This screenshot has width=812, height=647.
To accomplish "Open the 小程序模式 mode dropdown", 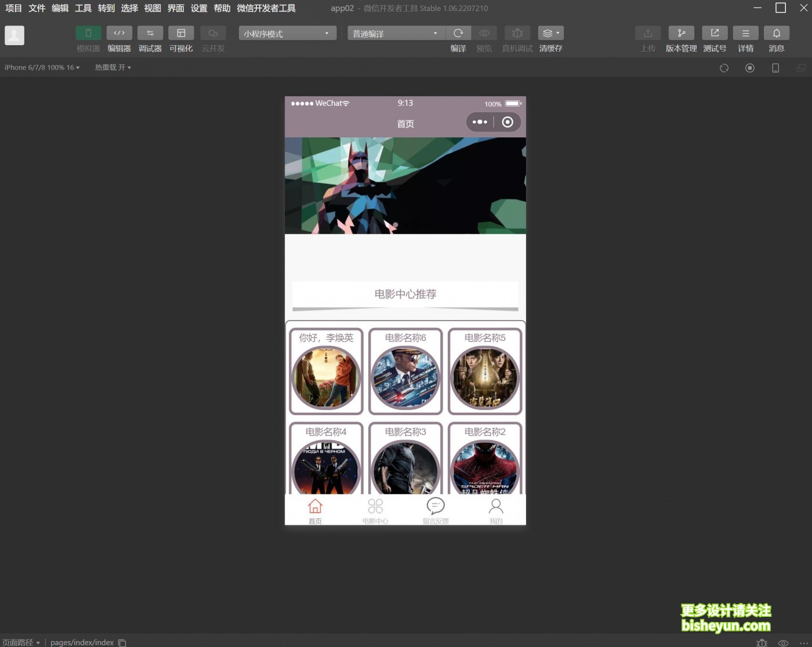I will click(x=287, y=33).
